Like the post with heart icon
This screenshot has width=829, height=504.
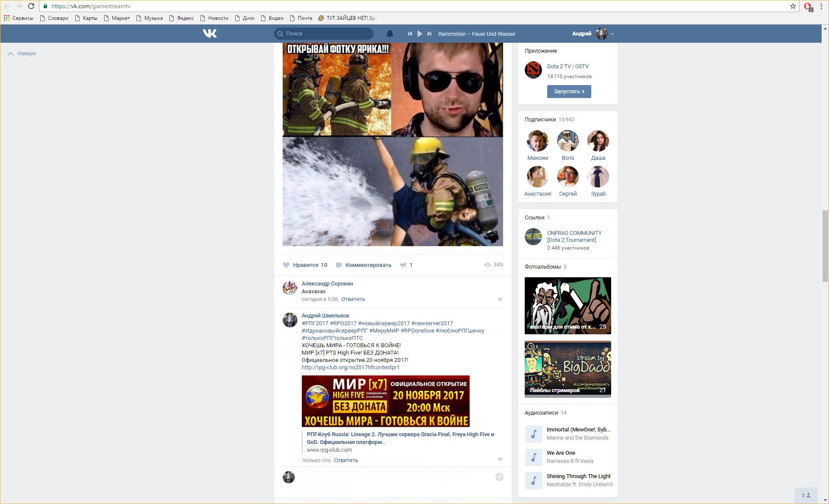[286, 265]
